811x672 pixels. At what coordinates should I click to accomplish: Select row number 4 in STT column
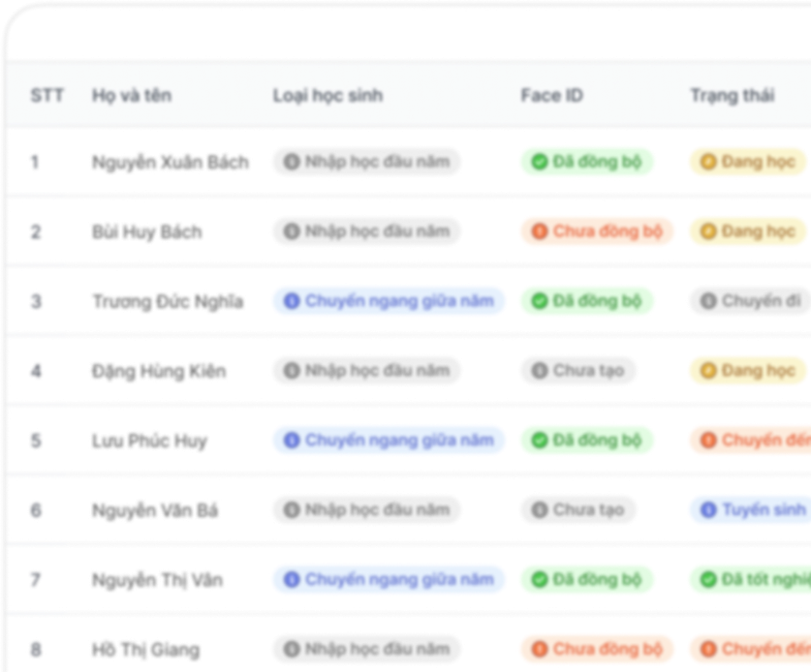click(36, 371)
